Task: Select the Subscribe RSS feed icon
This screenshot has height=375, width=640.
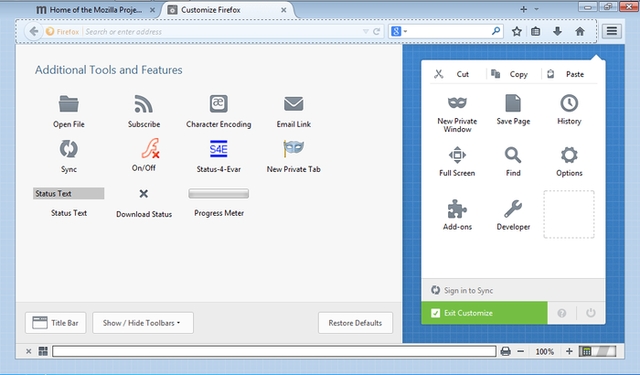Action: pos(144,104)
